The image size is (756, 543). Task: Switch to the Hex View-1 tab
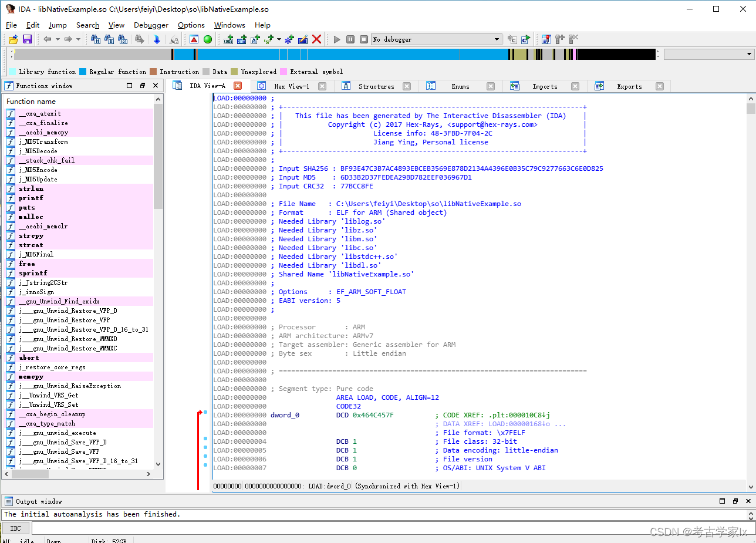tap(291, 86)
